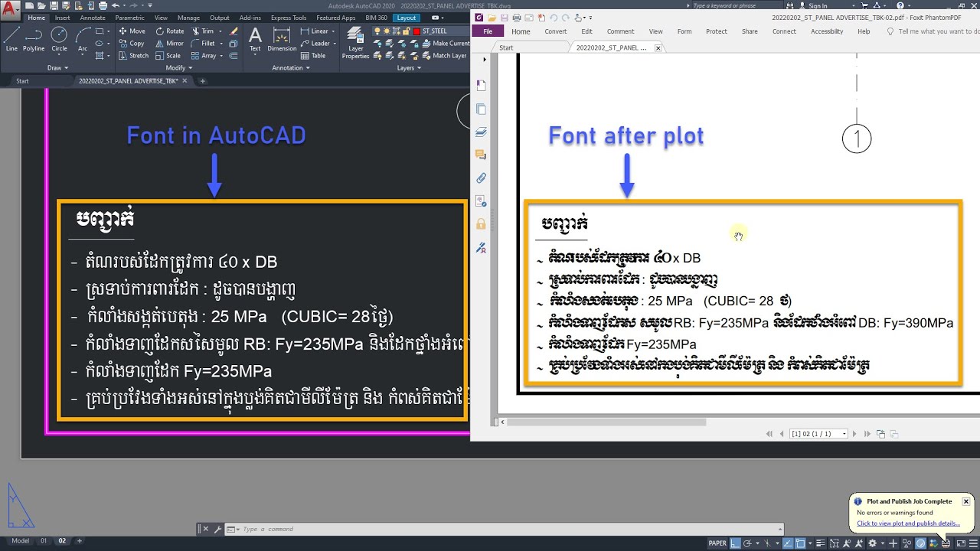This screenshot has width=980, height=551.
Task: Select the Arc draw tool
Action: (x=82, y=39)
